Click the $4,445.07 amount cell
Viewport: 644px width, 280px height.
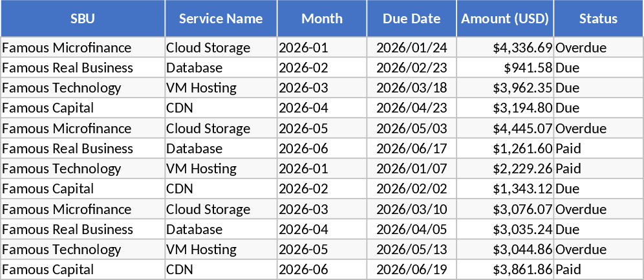point(505,128)
